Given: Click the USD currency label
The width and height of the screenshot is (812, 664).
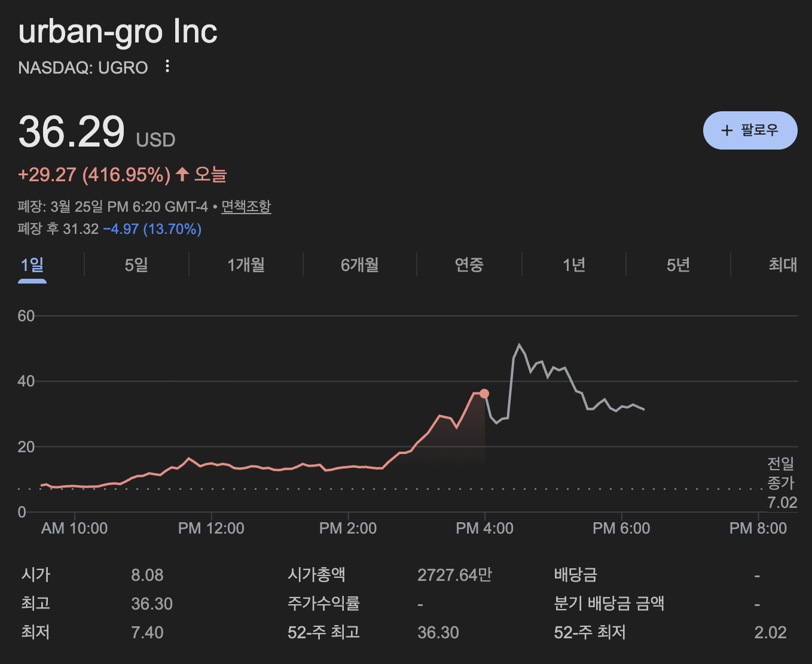Looking at the screenshot, I should pos(155,140).
